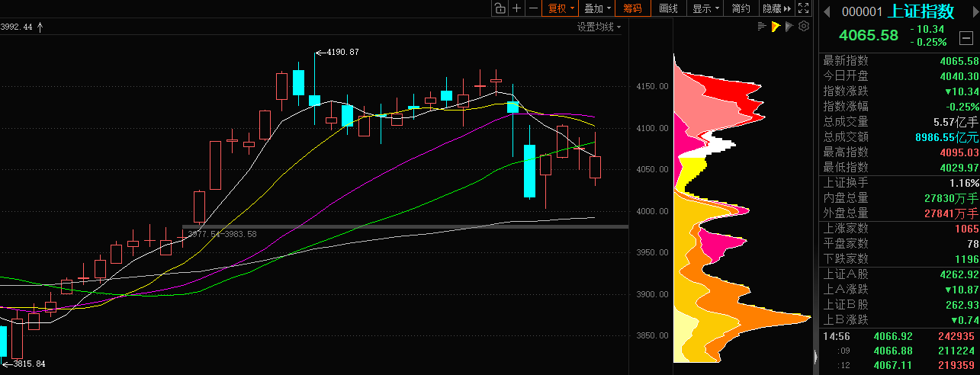Open the 叠加 overlay dropdown
This screenshot has width=980, height=375.
[596, 8]
